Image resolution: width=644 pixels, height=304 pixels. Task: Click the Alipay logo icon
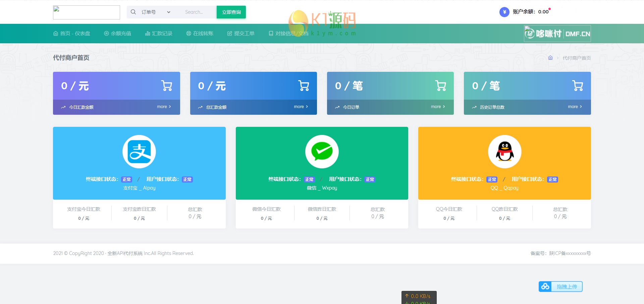[139, 151]
